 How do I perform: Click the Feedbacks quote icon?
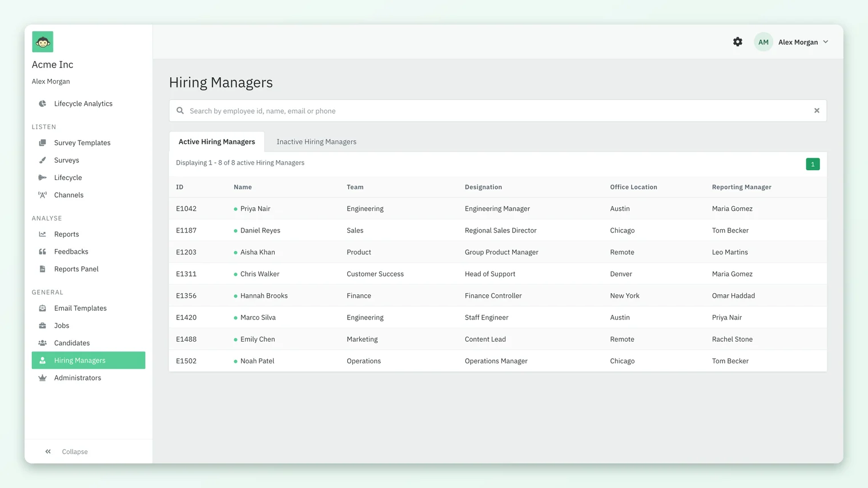(x=42, y=251)
